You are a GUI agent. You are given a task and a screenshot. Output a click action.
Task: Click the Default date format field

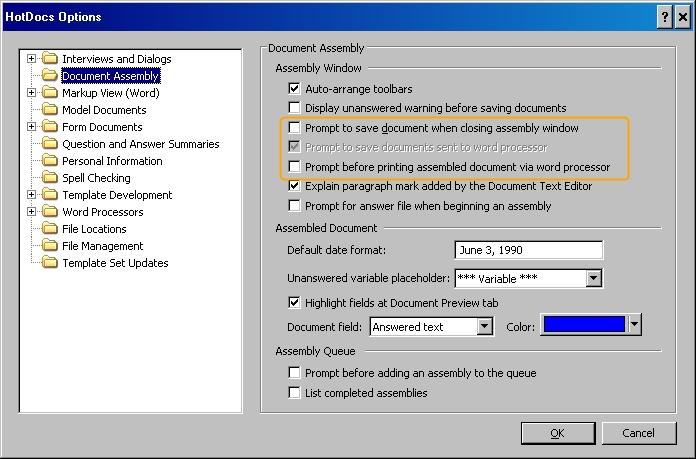pos(529,250)
